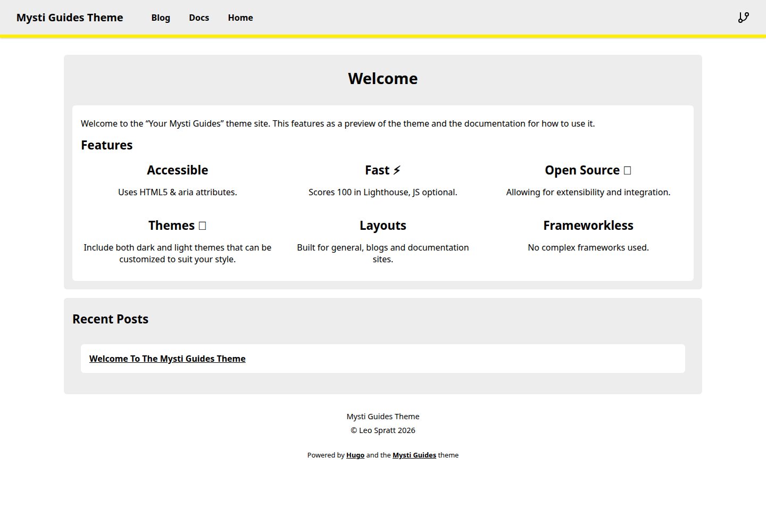Click the "© Leo Spratt 2026" copyright text

pyautogui.click(x=383, y=430)
